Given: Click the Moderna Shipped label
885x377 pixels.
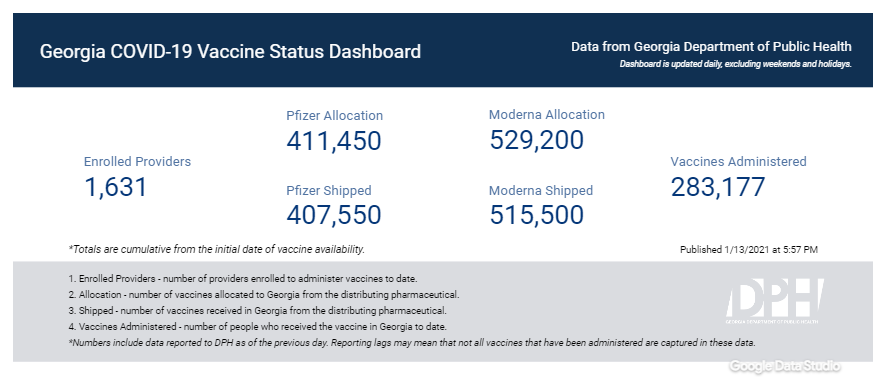Looking at the screenshot, I should click(x=541, y=191).
